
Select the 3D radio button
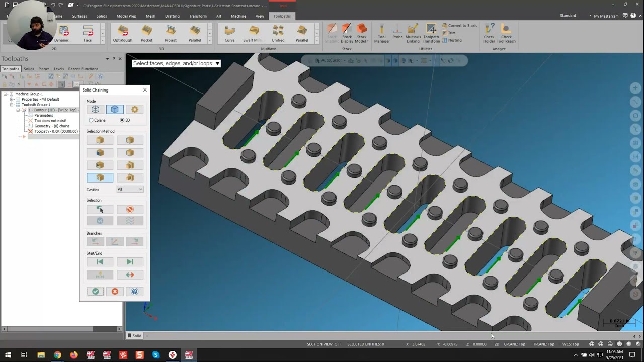122,120
